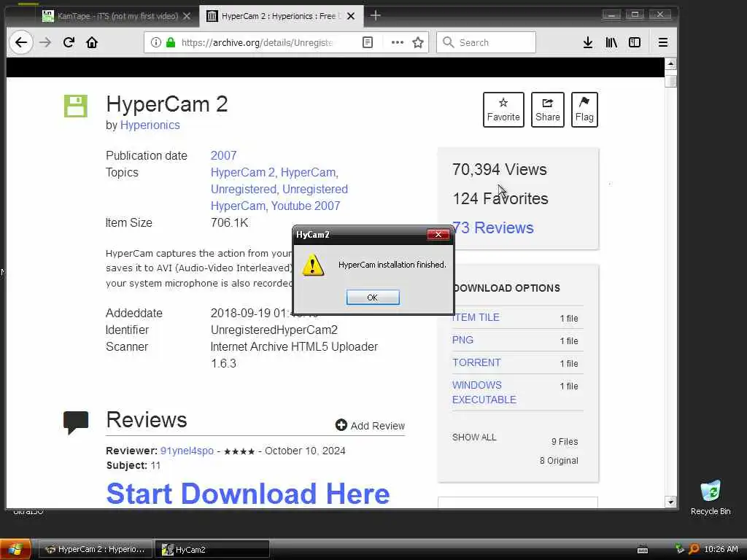Open reviewer 91ynel4spo profile link
The width and height of the screenshot is (747, 560).
click(187, 451)
